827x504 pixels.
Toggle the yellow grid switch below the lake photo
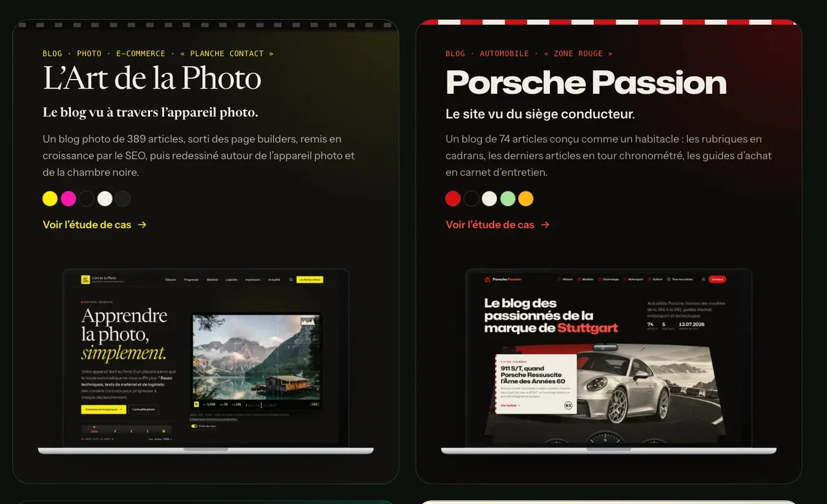[194, 426]
